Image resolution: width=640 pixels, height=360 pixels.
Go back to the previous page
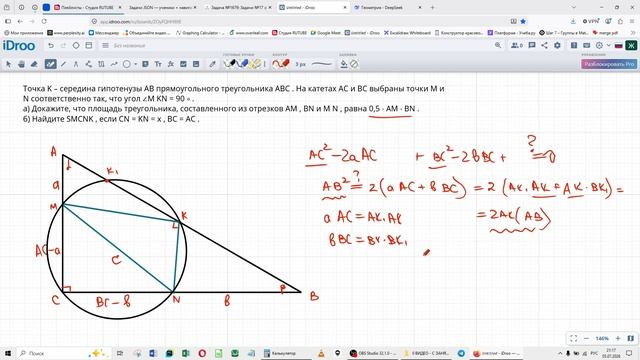20,21
